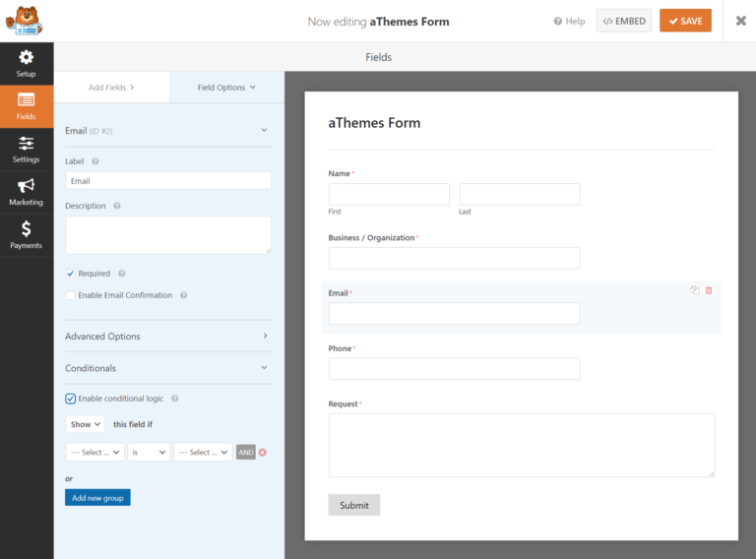Image resolution: width=756 pixels, height=559 pixels.
Task: Click the Required help question-mark icon
Action: pyautogui.click(x=122, y=274)
